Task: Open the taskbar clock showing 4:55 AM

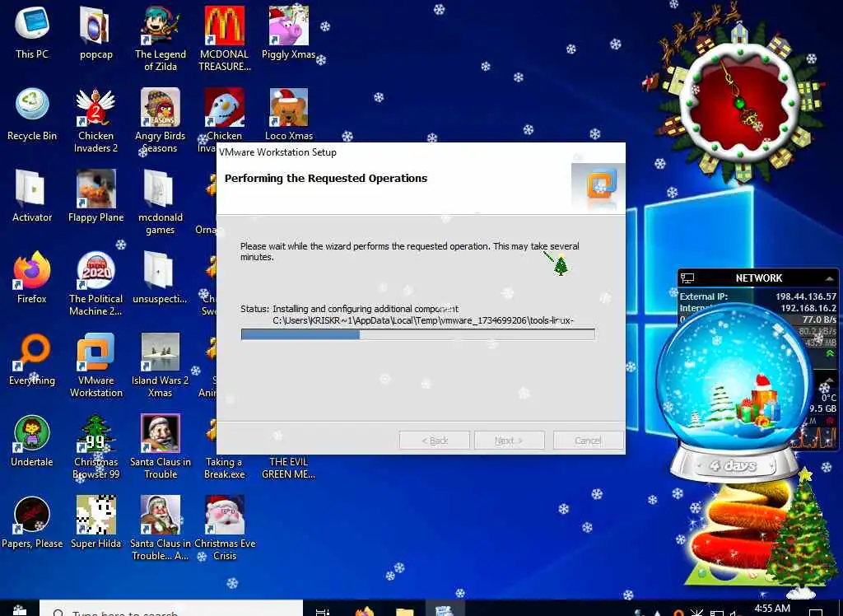Action: pos(772,609)
